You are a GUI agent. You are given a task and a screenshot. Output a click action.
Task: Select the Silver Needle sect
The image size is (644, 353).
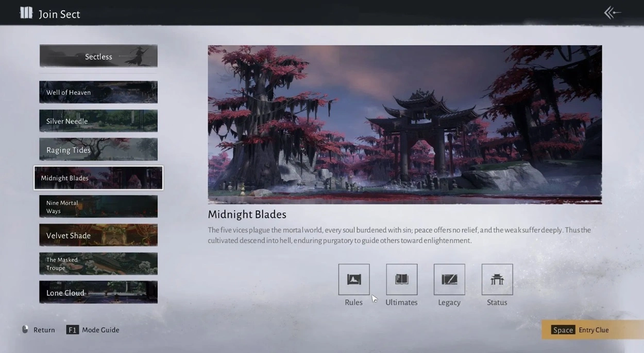98,121
